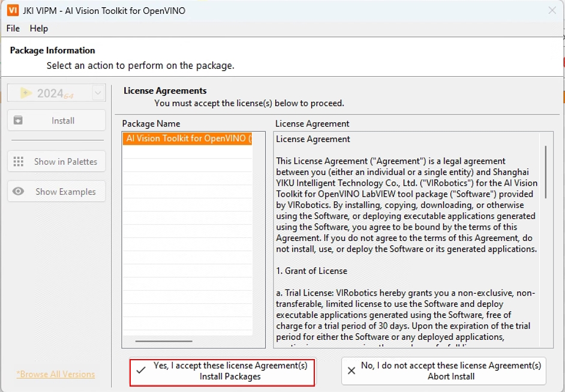Click the X icon on Abort Install button
Viewport: 565px width, 392px height.
tap(351, 371)
